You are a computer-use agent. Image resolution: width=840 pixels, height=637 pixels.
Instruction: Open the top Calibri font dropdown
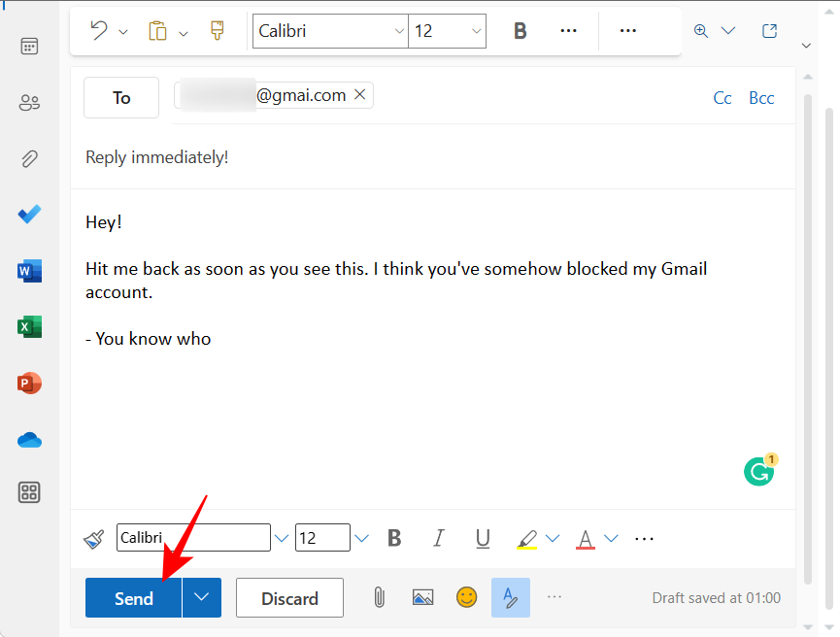tap(330, 31)
